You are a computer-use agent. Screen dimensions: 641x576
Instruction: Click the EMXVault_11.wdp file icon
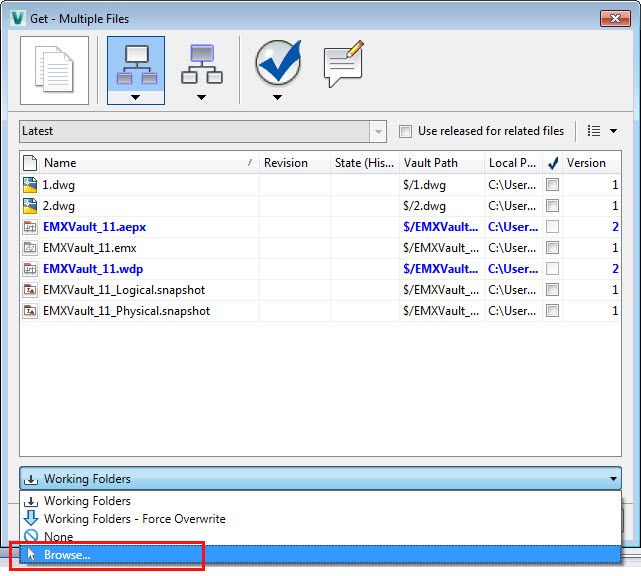30,269
